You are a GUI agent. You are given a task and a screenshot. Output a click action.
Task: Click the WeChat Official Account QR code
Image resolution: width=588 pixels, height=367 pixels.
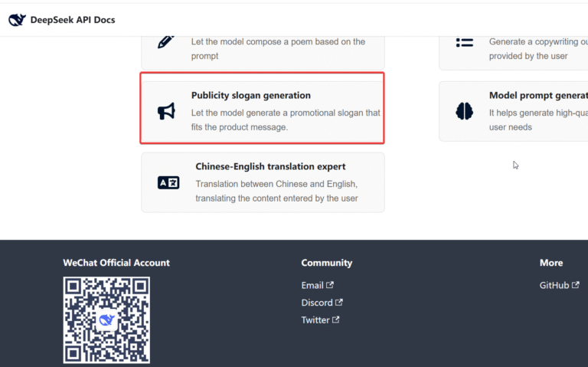(106, 319)
